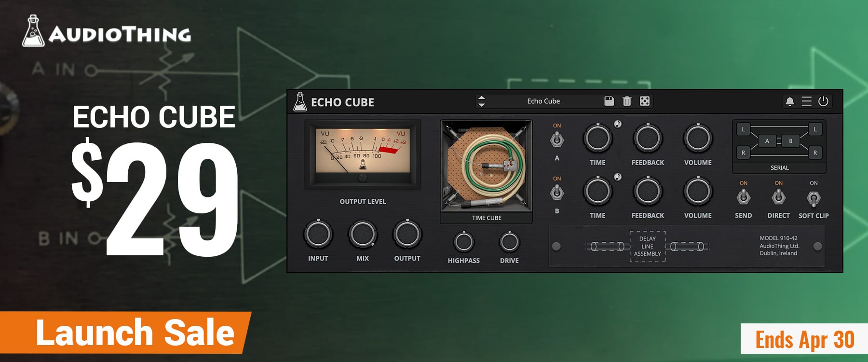Click the randomize dice icon
Image resolution: width=868 pixels, height=362 pixels.
tap(645, 101)
